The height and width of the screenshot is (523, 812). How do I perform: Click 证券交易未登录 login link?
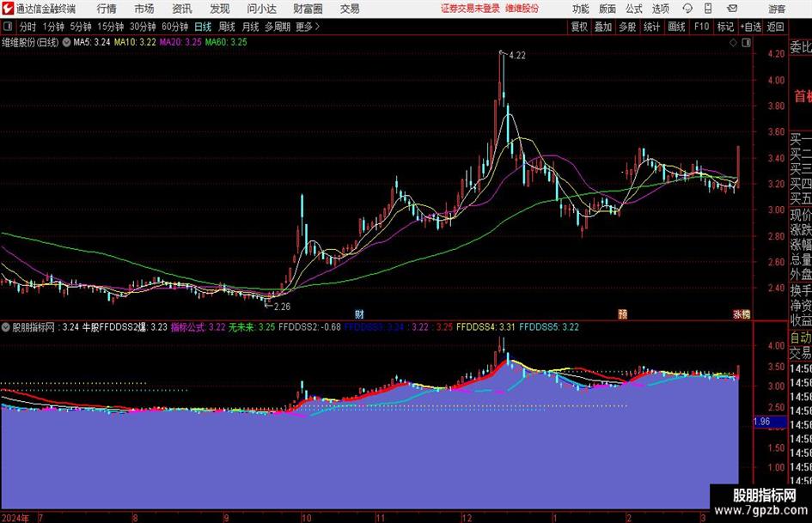click(470, 9)
